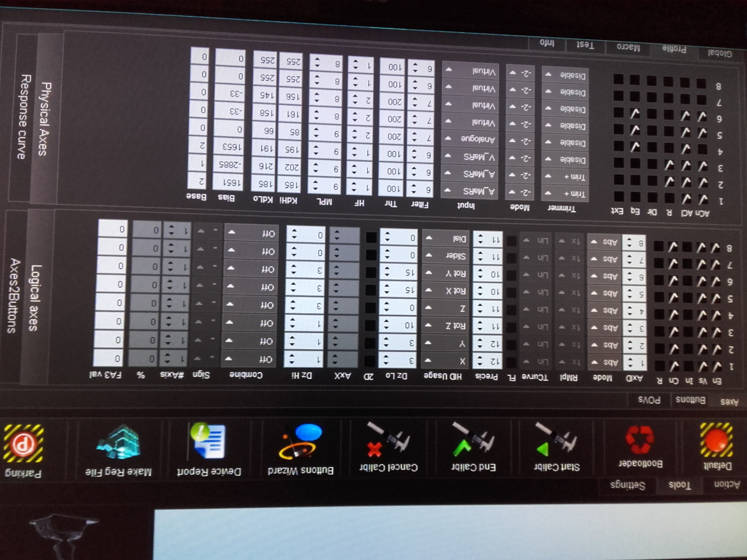The height and width of the screenshot is (560, 747).
Task: Click the Cancel Calibr icon
Action: pos(387,440)
